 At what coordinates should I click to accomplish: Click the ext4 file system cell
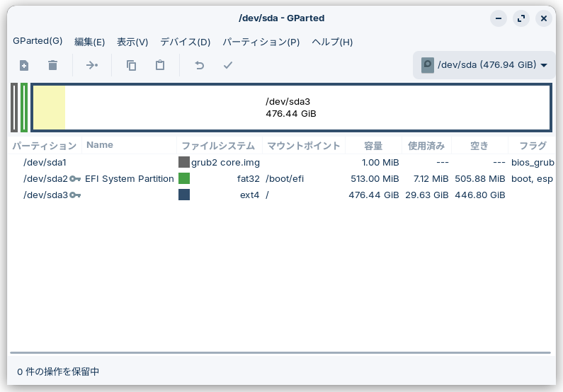[249, 195]
